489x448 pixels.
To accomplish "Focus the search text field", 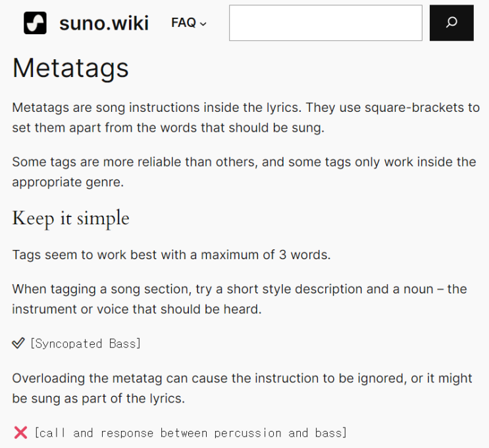I will coord(325,23).
